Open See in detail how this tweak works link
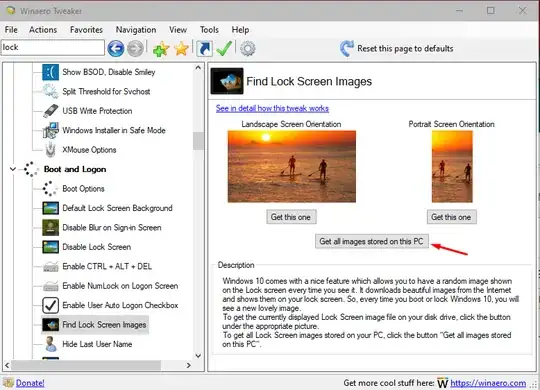Screen dimensions: 540x390 click(272, 109)
